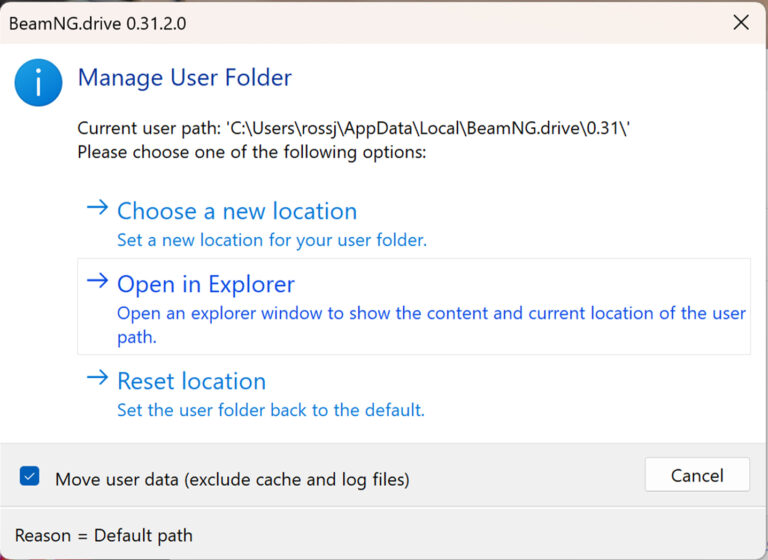768x560 pixels.
Task: Click 'Please choose one of the following options' text
Action: click(251, 152)
